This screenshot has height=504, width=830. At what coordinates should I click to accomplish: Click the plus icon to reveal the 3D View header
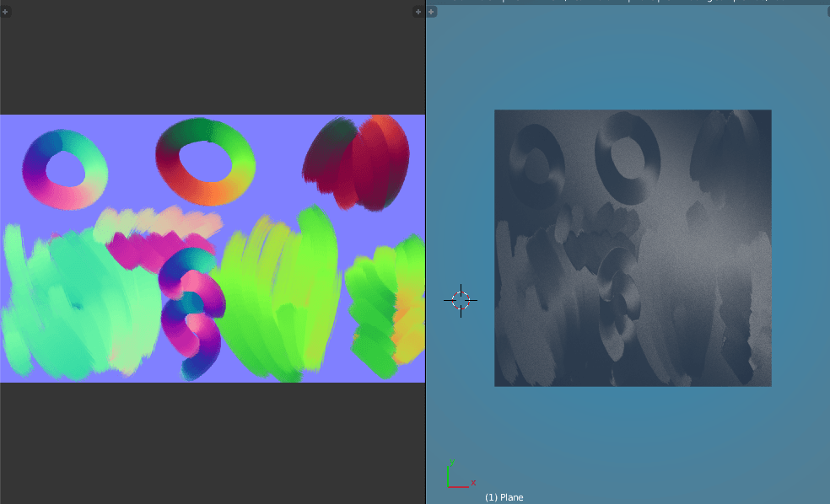431,12
